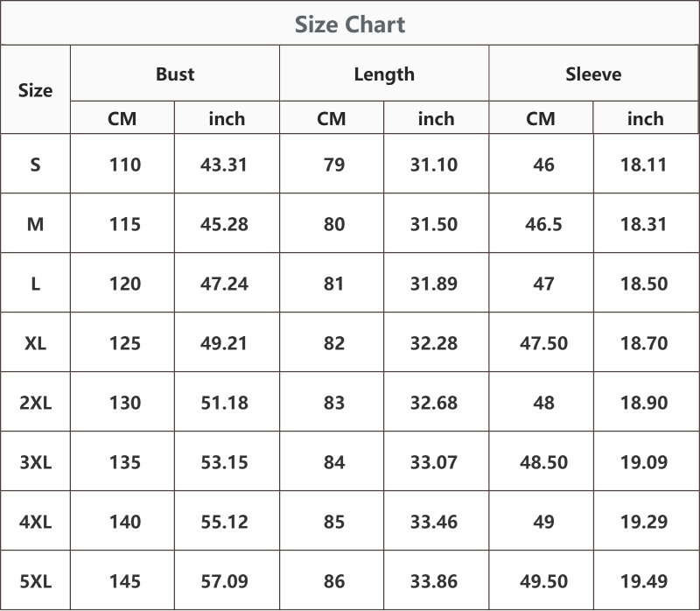Select the Bust column header
700x611 pixels.
tap(175, 74)
